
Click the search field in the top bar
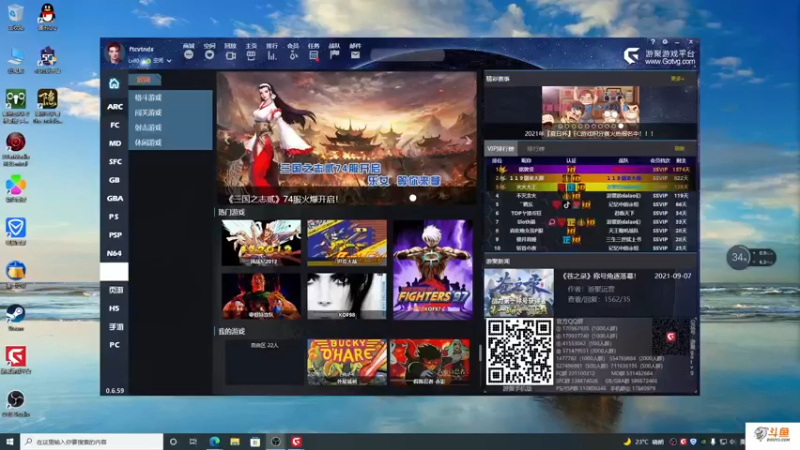407,55
